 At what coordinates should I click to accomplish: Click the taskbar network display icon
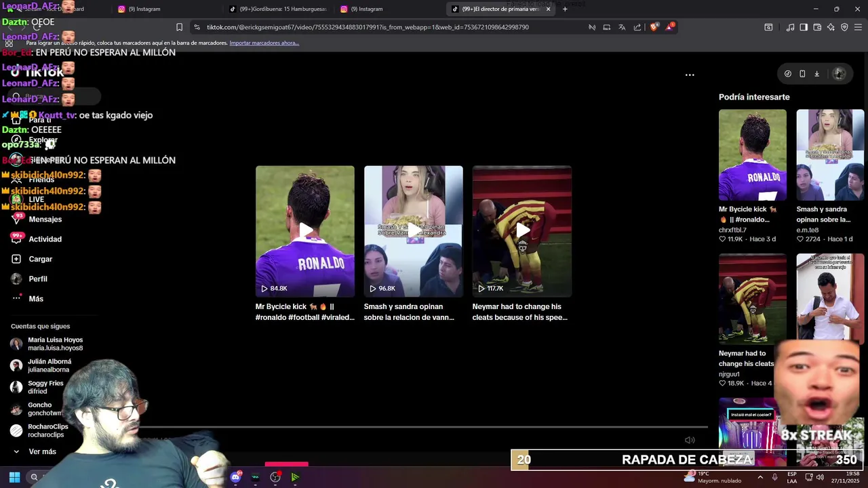(808, 477)
